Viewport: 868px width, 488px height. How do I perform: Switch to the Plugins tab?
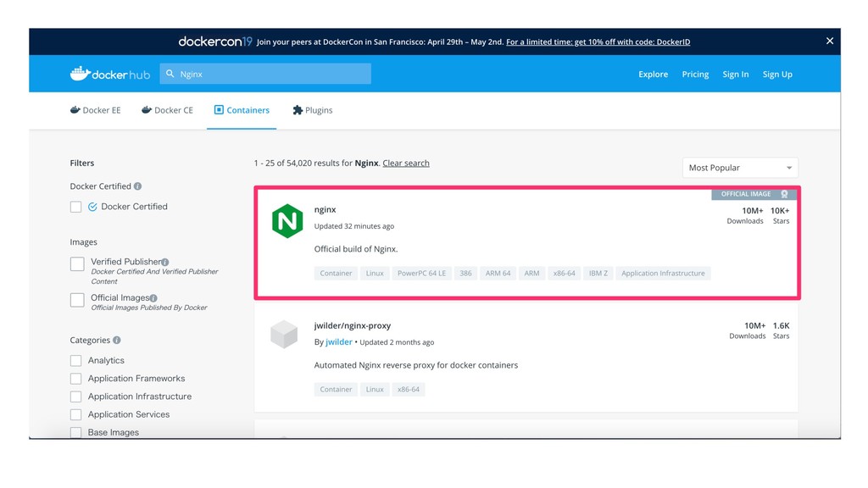point(313,110)
